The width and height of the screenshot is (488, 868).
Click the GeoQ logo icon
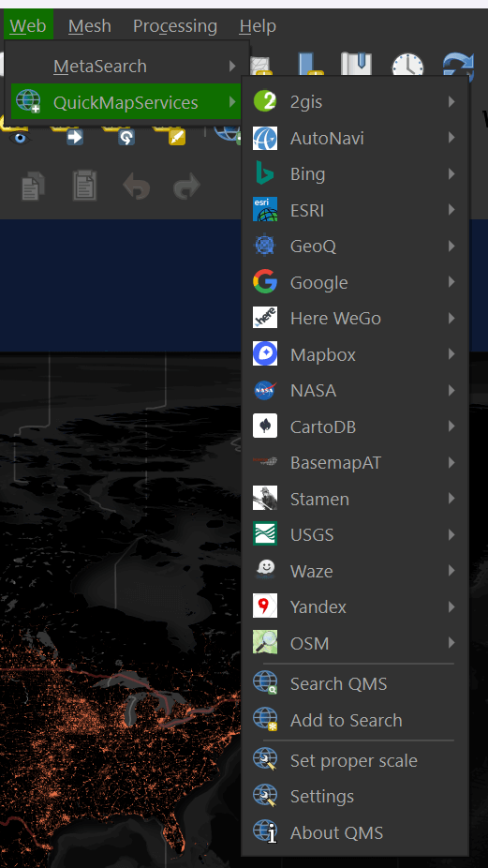[x=265, y=246]
